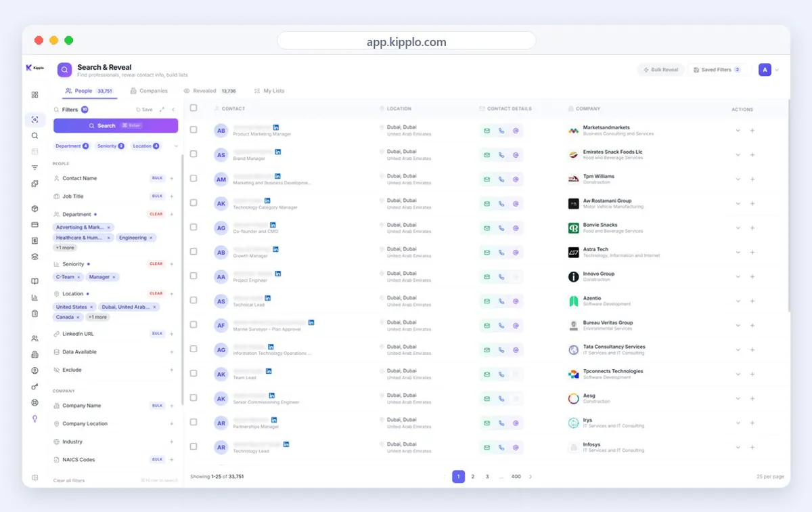Jump to page 400 in pagination
This screenshot has height=512, width=812.
pos(516,477)
